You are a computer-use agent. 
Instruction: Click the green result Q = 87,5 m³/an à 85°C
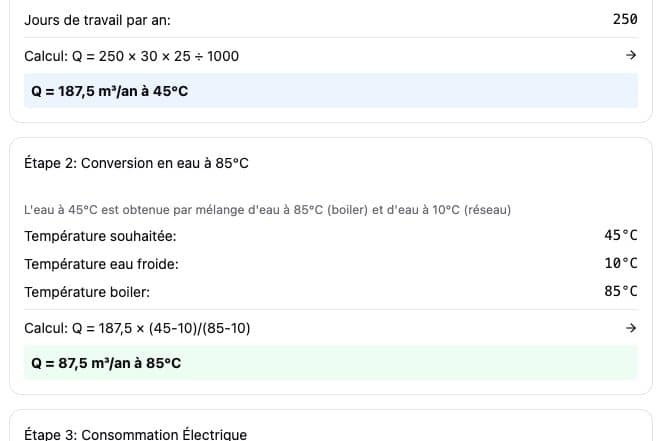[x=106, y=363]
